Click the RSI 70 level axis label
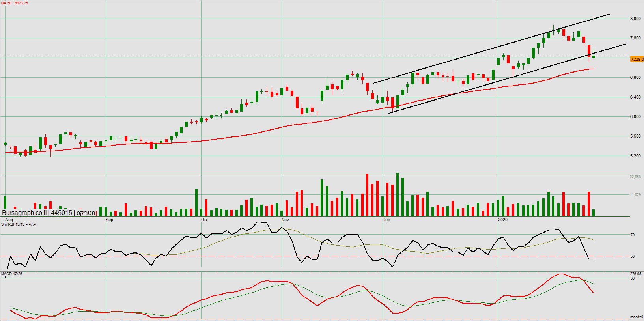Image resolution: width=644 pixels, height=321 pixels. [633, 235]
